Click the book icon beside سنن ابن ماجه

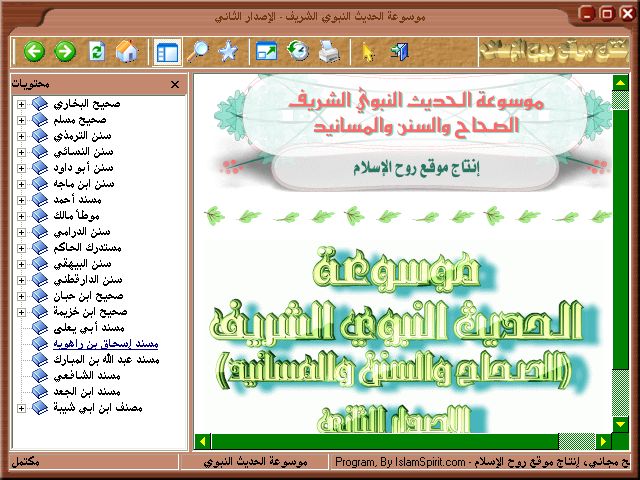[40, 184]
